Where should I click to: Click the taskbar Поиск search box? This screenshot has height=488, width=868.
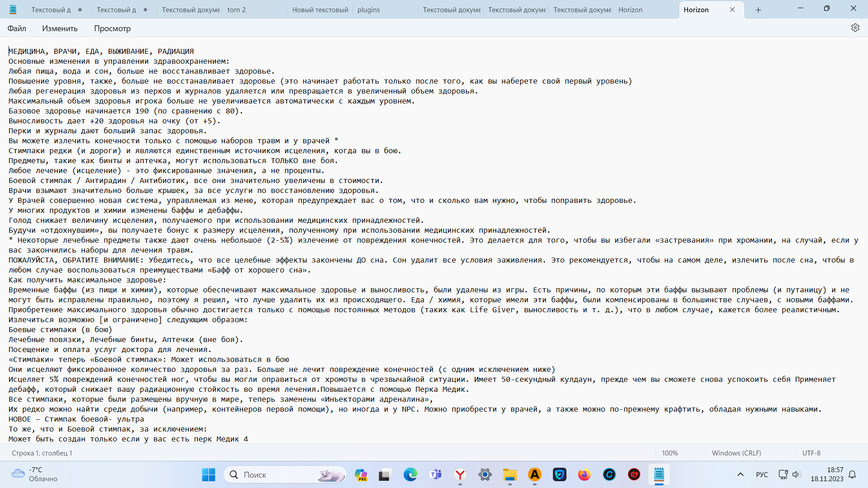click(285, 474)
